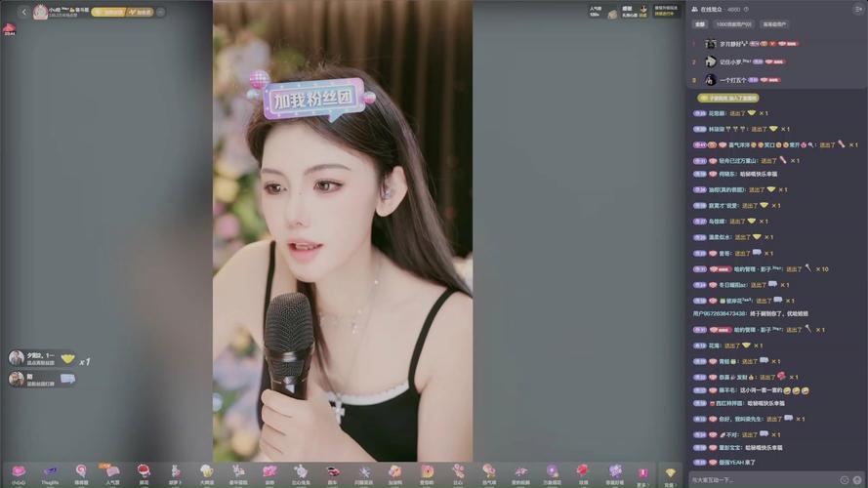Send the first pink heart gift in gift bar
The image size is (868, 488).
pos(19,474)
